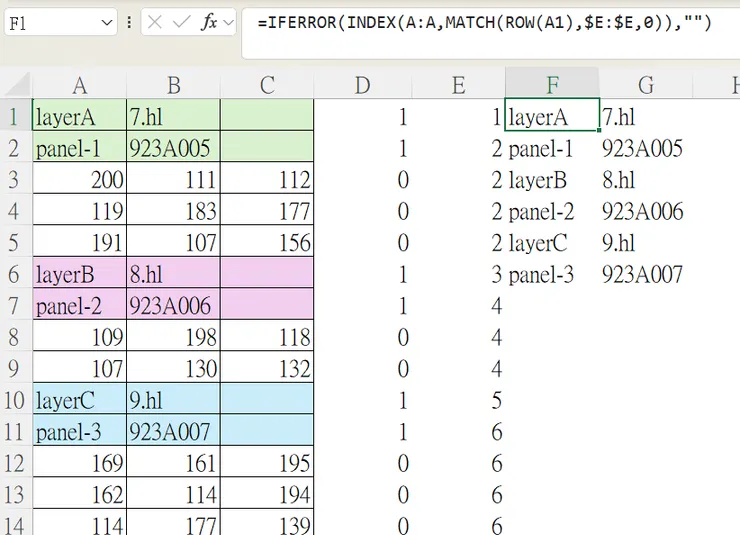
Task: Select column C header
Action: (267, 85)
